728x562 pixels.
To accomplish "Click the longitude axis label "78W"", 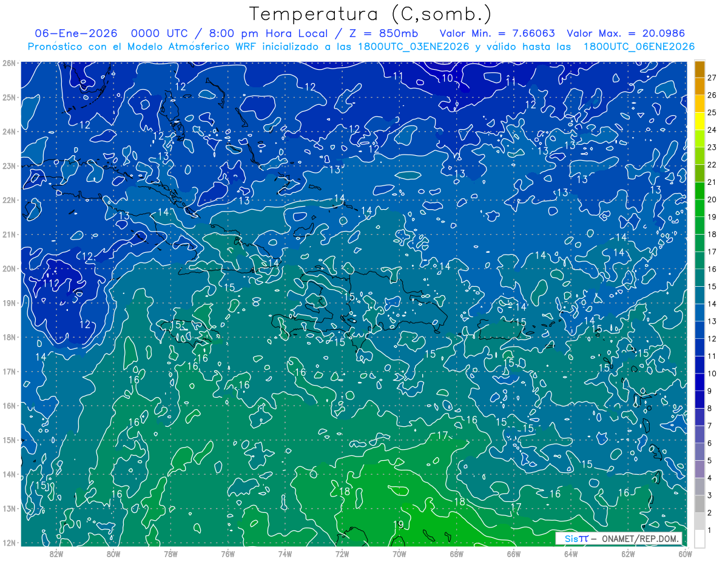I will point(170,553).
